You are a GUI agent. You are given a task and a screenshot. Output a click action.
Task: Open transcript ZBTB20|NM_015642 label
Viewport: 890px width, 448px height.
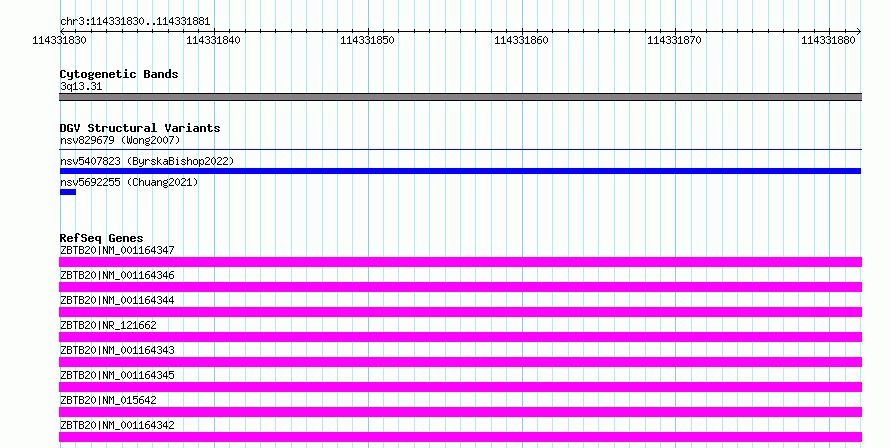click(x=108, y=400)
